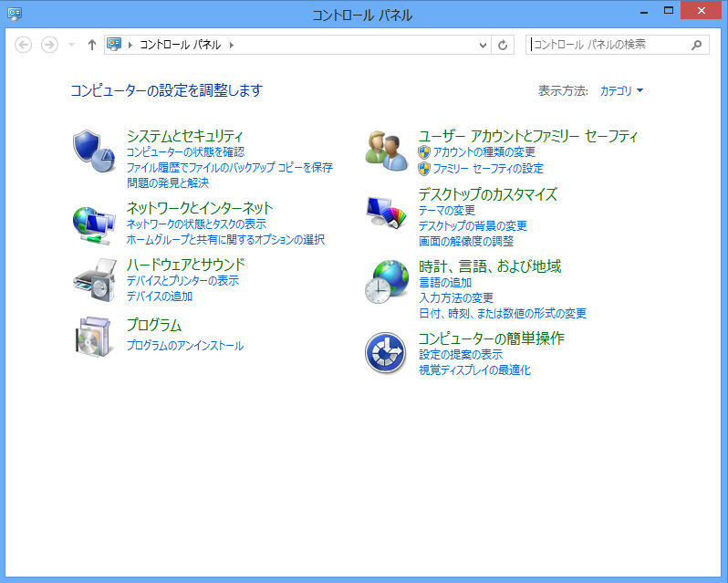This screenshot has height=583, width=728.
Task: Minimize the コントロール パネル window
Action: (x=644, y=11)
